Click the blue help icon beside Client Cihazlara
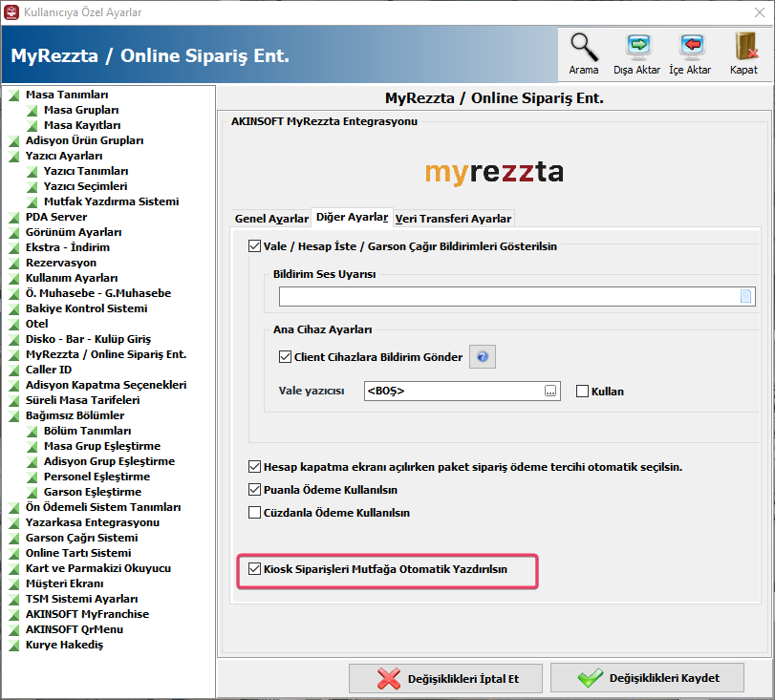775x700 pixels. [483, 357]
